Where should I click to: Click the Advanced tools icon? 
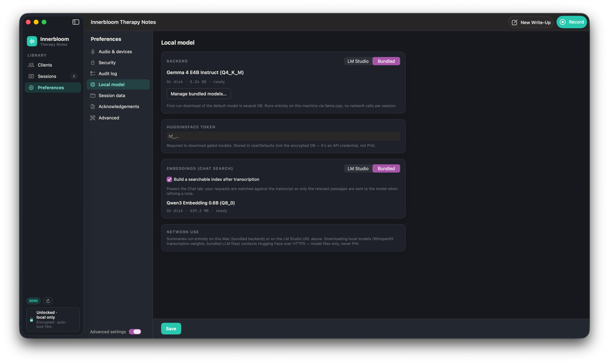click(x=93, y=118)
